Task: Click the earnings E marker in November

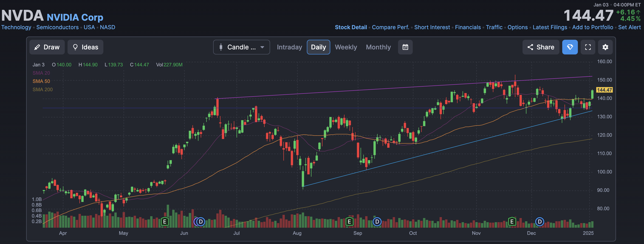Action: [x=512, y=221]
